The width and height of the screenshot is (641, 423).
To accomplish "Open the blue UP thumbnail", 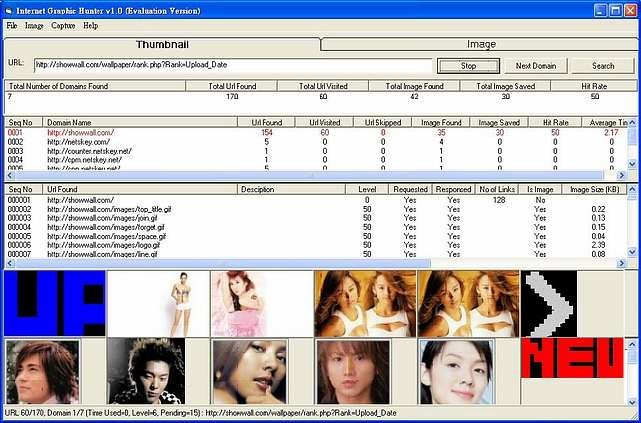I will pyautogui.click(x=55, y=303).
